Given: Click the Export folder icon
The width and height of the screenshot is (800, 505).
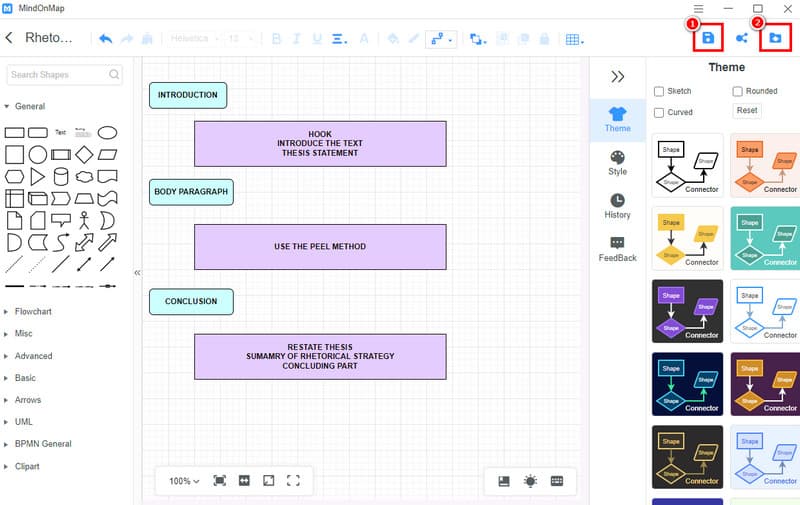Looking at the screenshot, I should [x=776, y=38].
